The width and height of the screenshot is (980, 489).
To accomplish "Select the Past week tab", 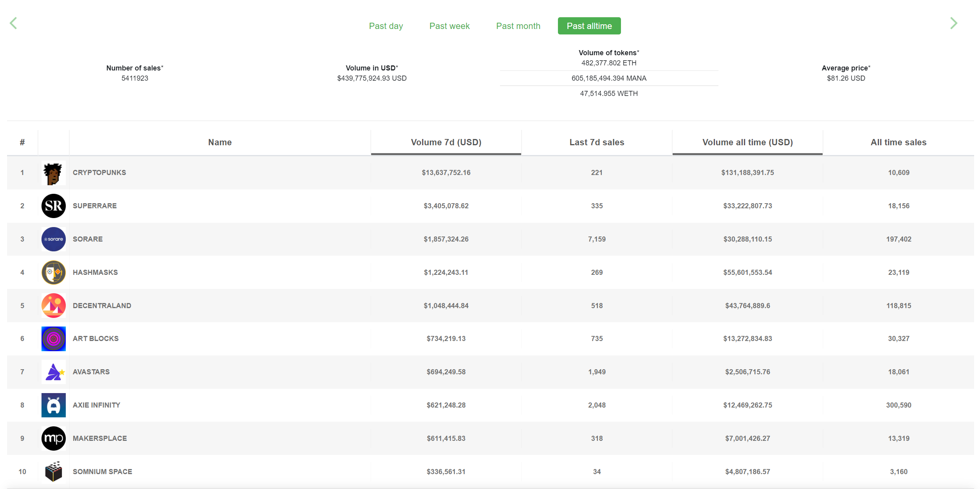I will (x=449, y=26).
